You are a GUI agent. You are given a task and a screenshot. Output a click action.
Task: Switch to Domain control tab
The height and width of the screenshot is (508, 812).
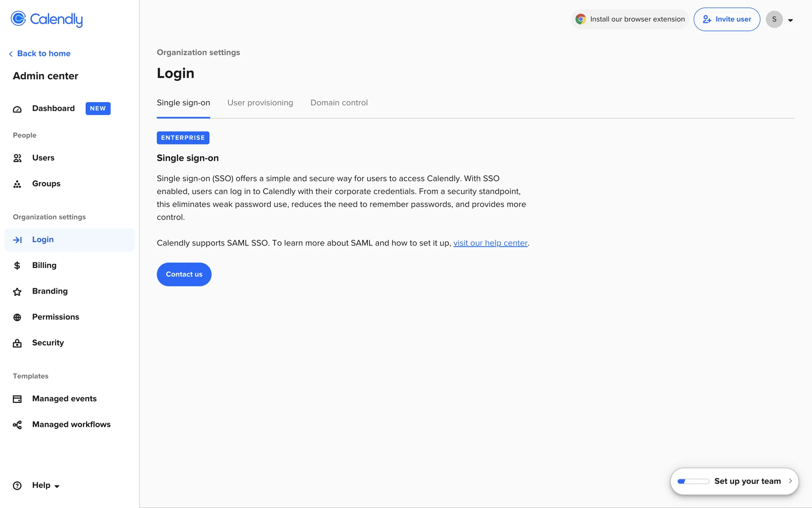339,103
